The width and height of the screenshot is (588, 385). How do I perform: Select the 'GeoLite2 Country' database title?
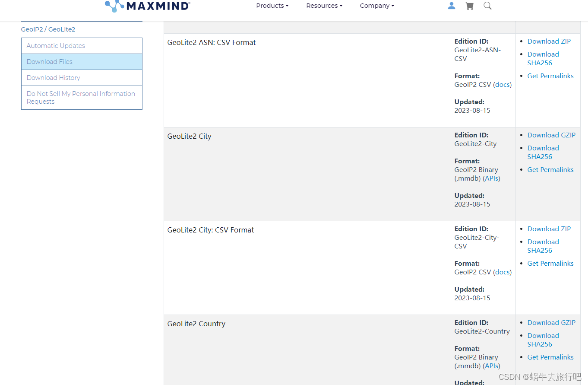(196, 324)
